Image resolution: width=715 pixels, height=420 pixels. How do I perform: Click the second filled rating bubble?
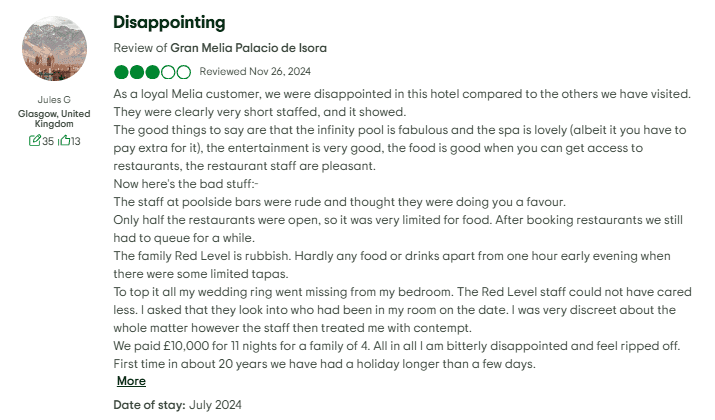pyautogui.click(x=137, y=72)
